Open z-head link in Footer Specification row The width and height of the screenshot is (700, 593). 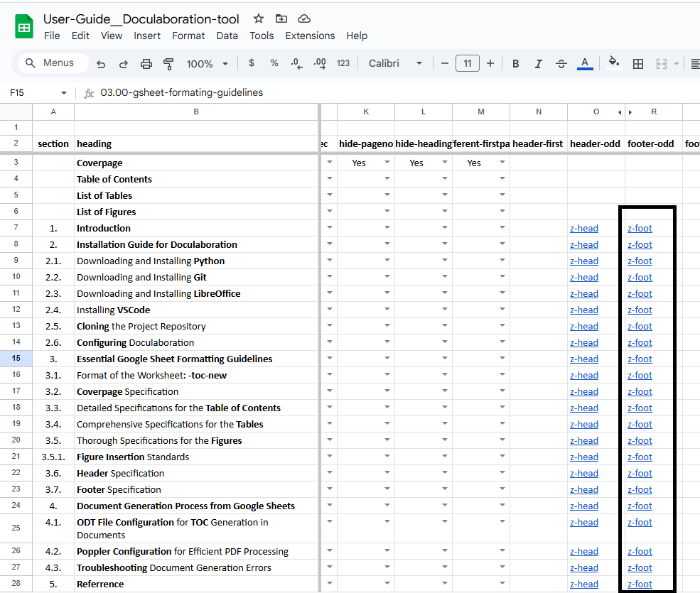coord(584,490)
